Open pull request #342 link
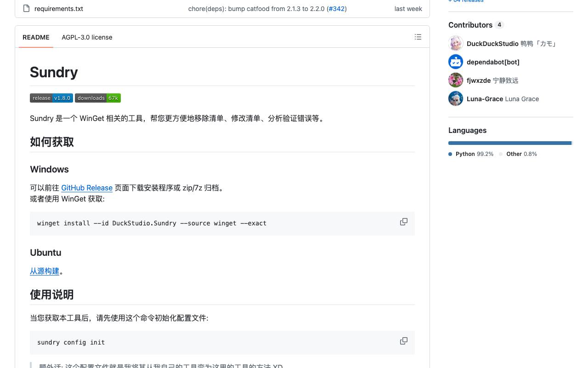Viewport: 588px width, 368px height. pos(337,9)
